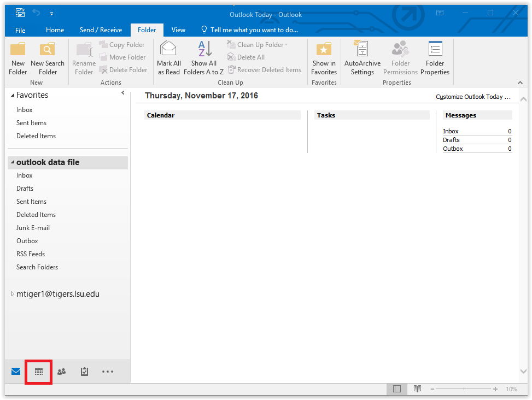Create a New Folder from ribbon
The height and width of the screenshot is (400, 532).
(x=17, y=58)
